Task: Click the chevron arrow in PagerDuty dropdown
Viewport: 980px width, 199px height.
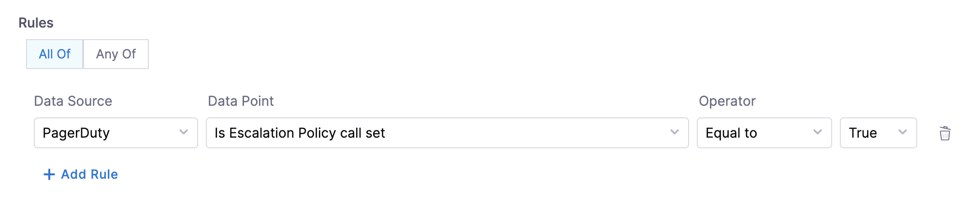Action: pos(184,132)
